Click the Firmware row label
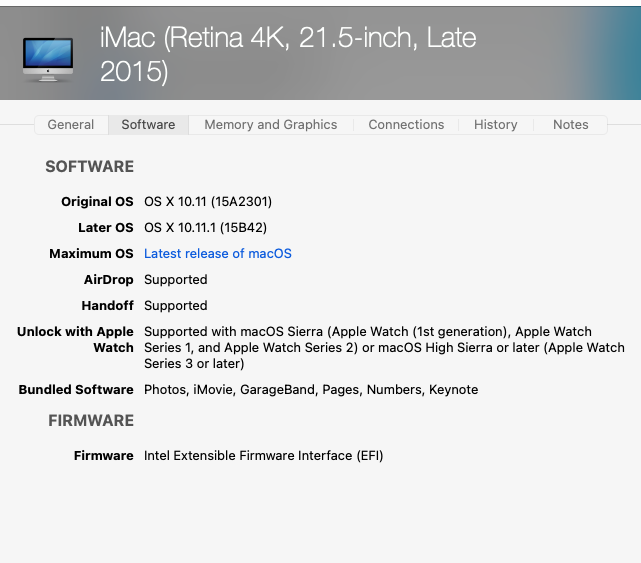The width and height of the screenshot is (641, 563). pos(104,455)
